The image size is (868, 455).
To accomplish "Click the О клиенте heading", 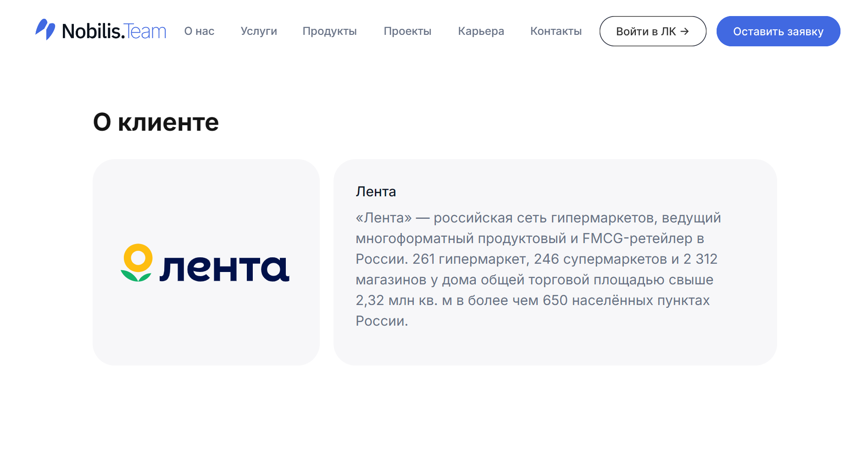I will pos(156,122).
